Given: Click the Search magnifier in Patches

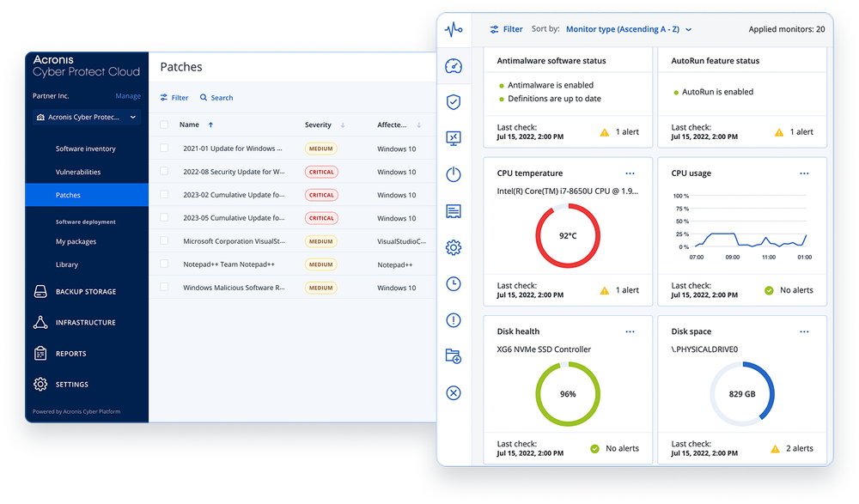Looking at the screenshot, I should (204, 98).
